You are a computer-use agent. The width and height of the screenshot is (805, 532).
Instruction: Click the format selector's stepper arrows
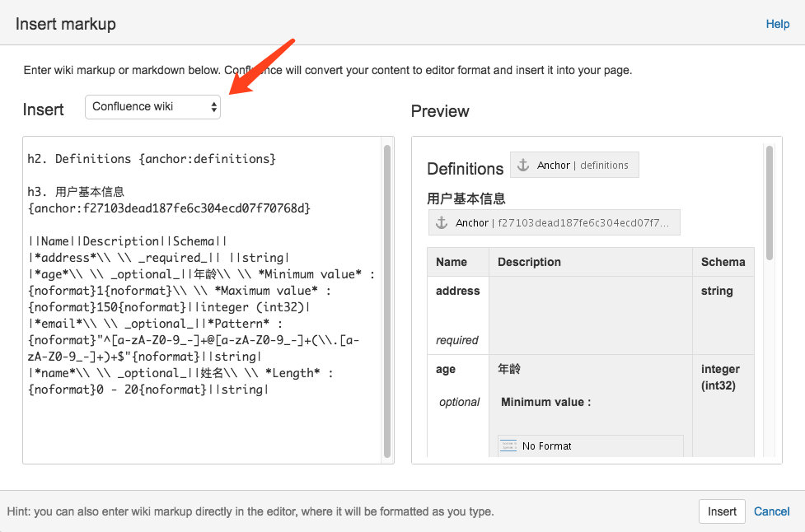[x=213, y=106]
